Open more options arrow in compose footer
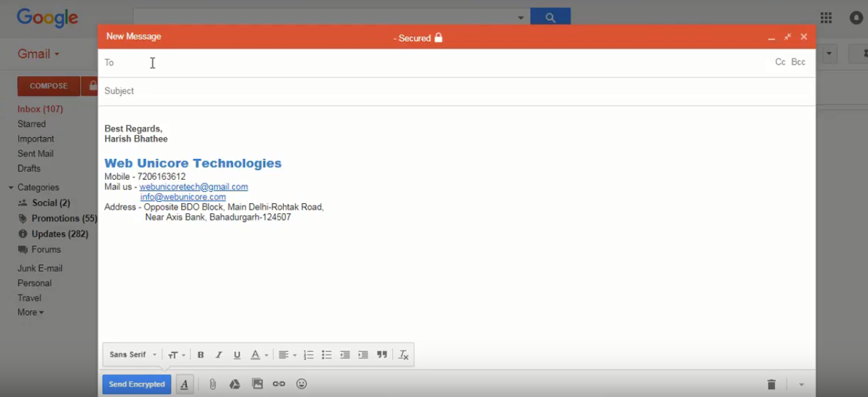The image size is (868, 397). [801, 385]
